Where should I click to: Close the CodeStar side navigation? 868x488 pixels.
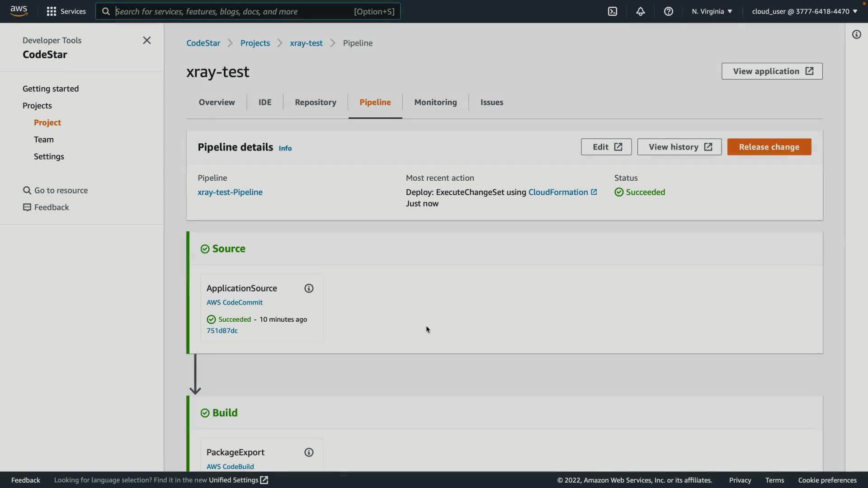(x=146, y=40)
